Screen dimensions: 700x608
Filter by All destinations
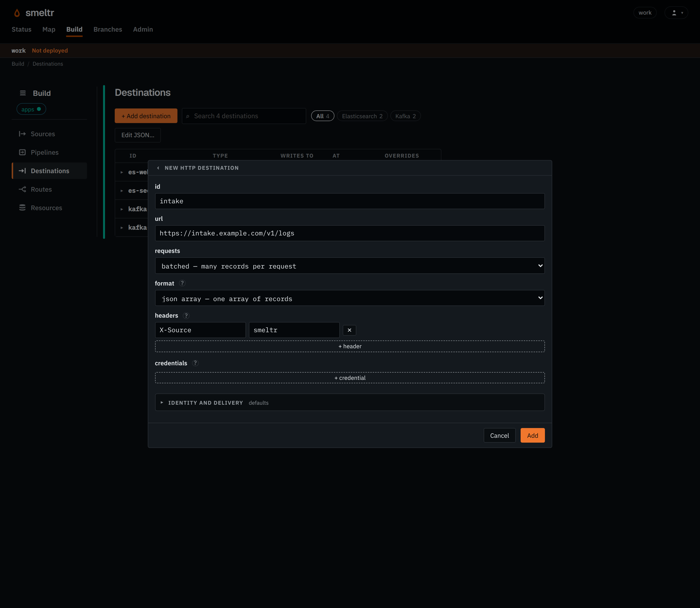[323, 116]
